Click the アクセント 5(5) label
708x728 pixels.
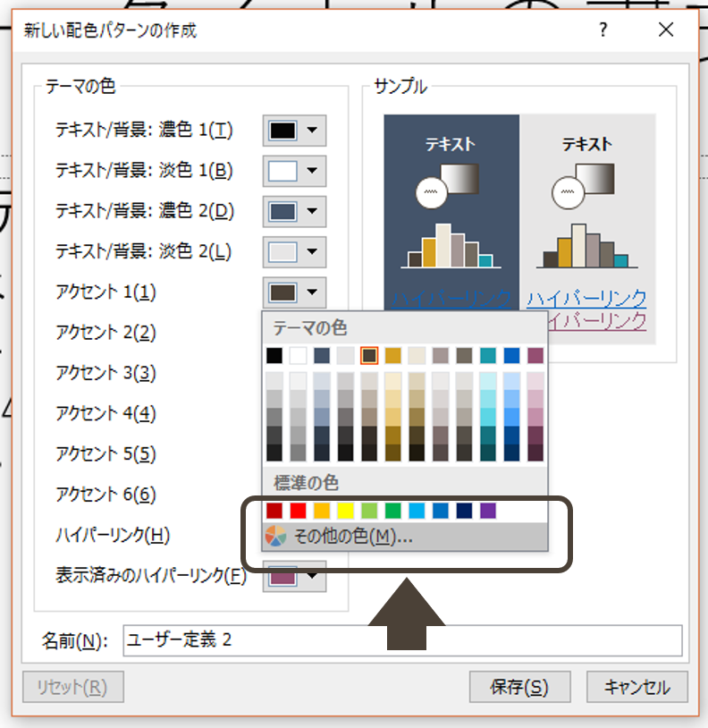105,453
